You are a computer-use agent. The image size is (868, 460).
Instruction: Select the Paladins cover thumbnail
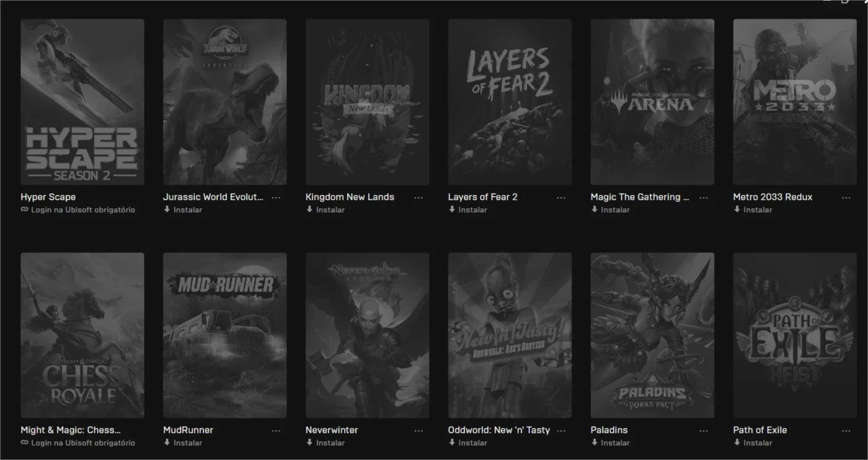[653, 335]
